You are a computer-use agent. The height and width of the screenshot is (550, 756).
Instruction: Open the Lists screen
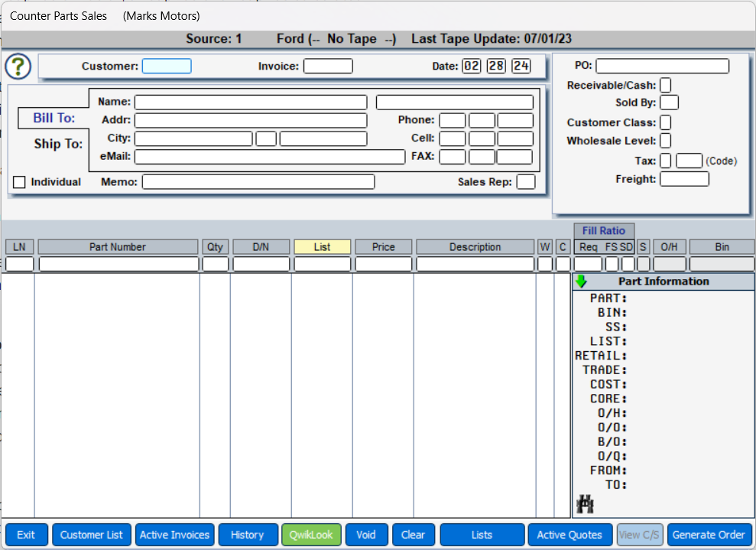[482, 535]
